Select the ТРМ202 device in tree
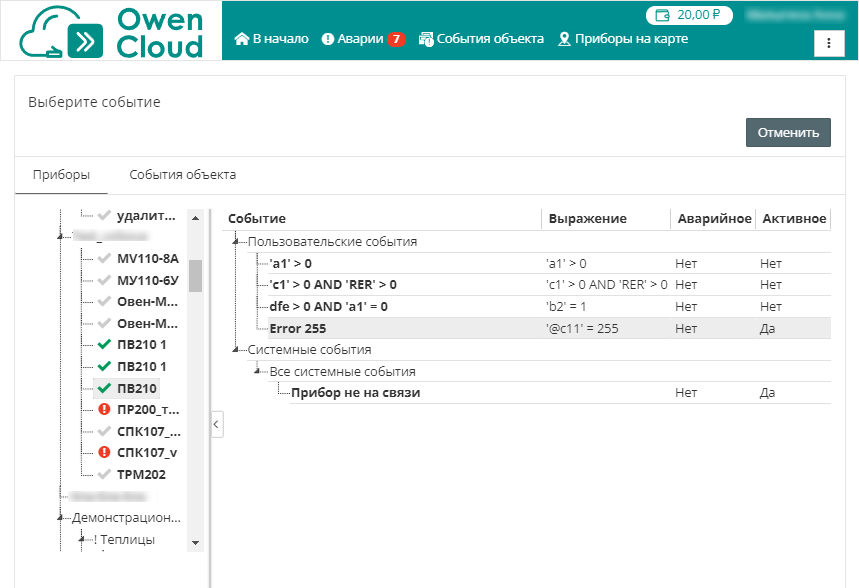Viewport: 859px width, 588px height. coord(141,474)
